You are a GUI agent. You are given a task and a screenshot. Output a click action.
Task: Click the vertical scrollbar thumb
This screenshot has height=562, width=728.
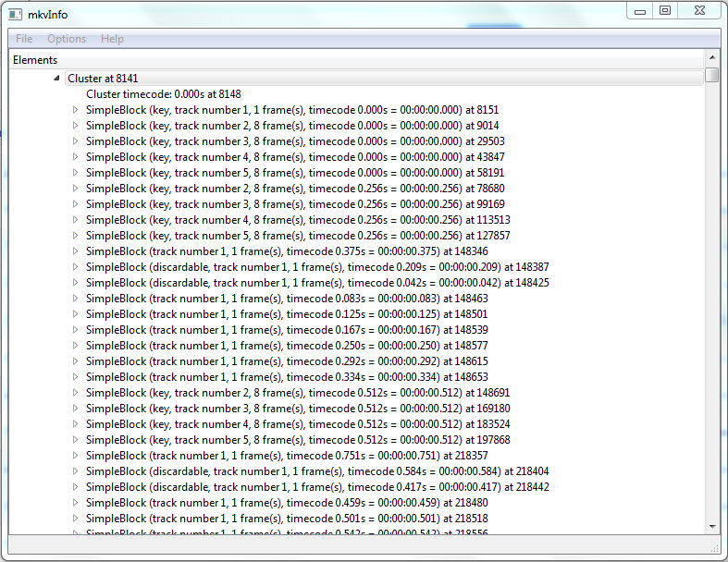click(711, 75)
